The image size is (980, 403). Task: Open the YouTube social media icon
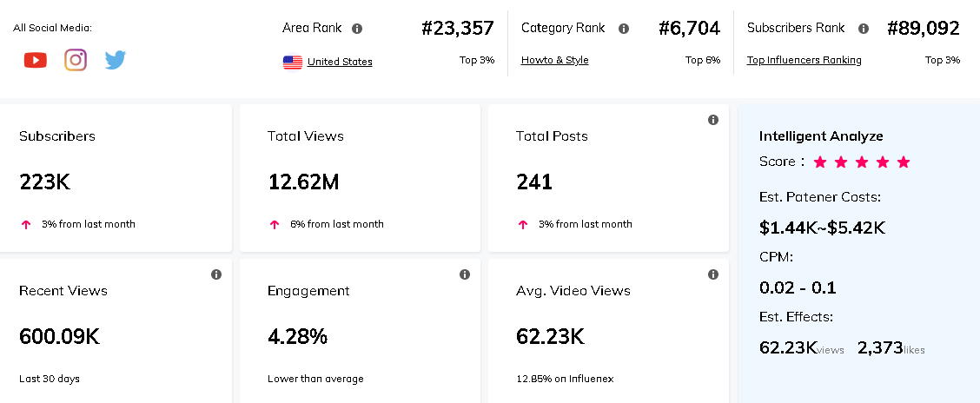[x=36, y=60]
